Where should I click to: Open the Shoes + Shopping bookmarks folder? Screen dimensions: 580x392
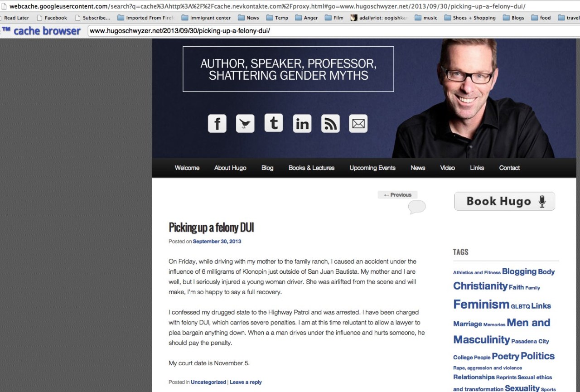[x=470, y=18]
